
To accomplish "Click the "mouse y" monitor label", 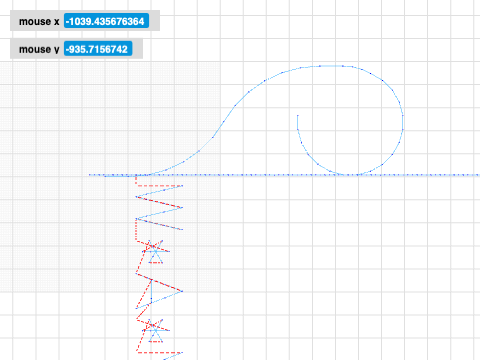I will [39, 49].
